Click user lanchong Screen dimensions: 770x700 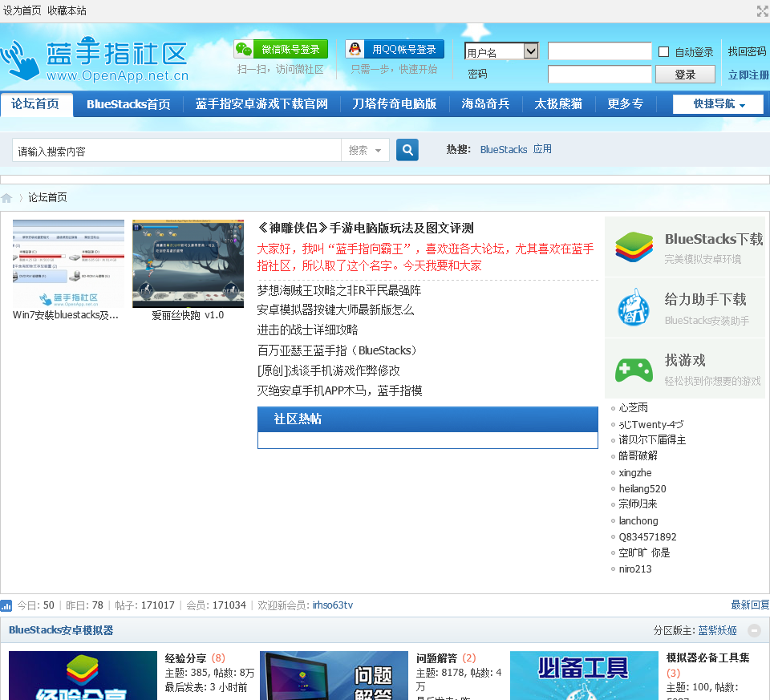pyautogui.click(x=638, y=521)
